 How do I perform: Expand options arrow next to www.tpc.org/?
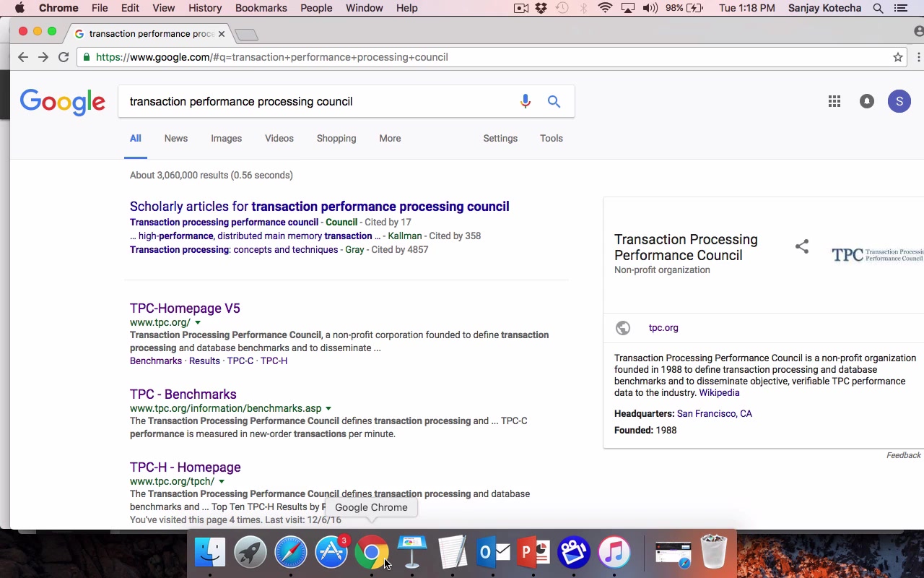point(198,323)
